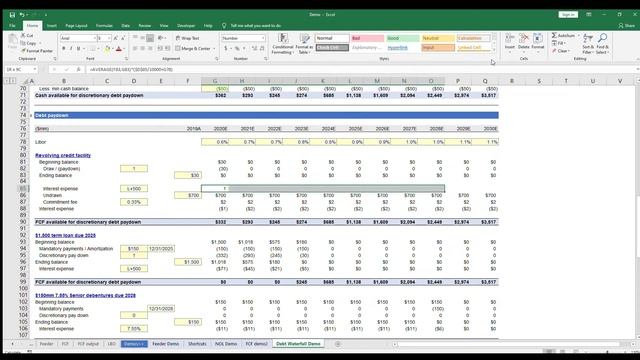The width and height of the screenshot is (640, 360).
Task: Follow the Revolving credit facility link
Action: click(x=63, y=155)
